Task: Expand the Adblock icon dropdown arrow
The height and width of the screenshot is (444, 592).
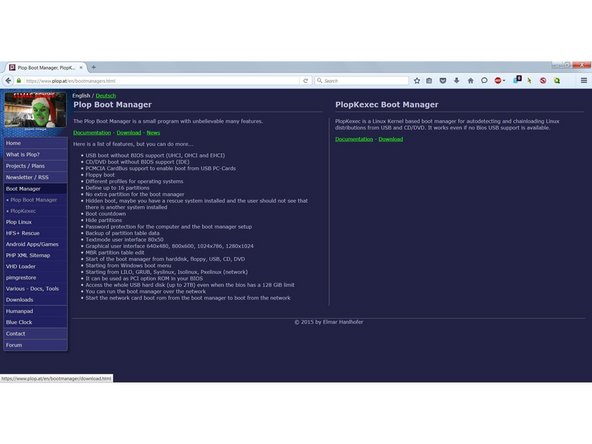Action: tap(504, 81)
